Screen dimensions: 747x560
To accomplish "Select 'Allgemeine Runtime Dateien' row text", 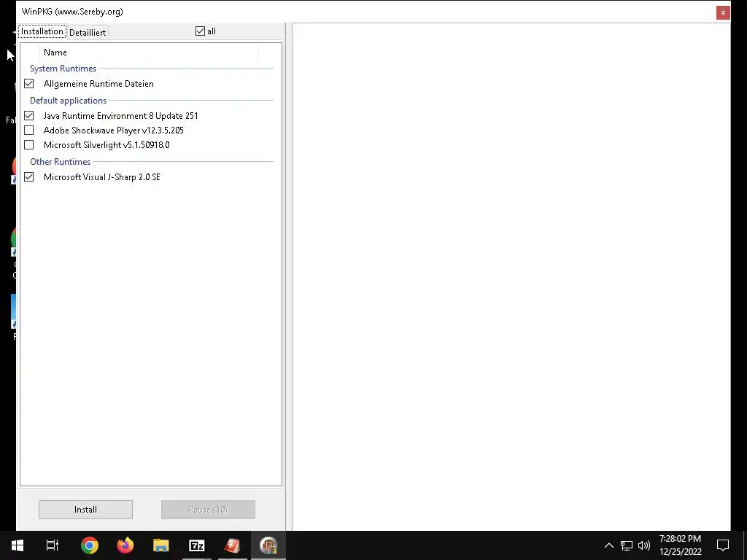I will [98, 84].
